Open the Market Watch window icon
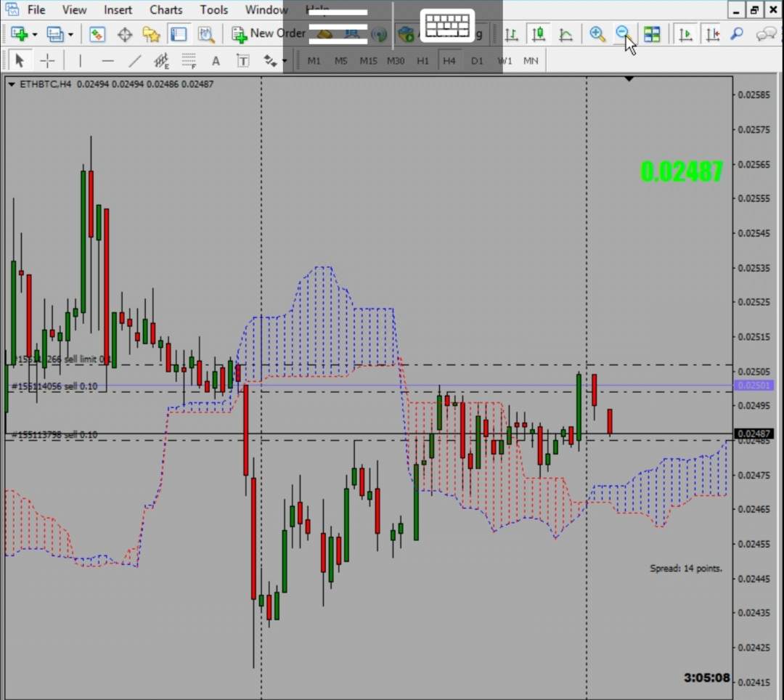Screen dimensions: 784x700 point(97,34)
